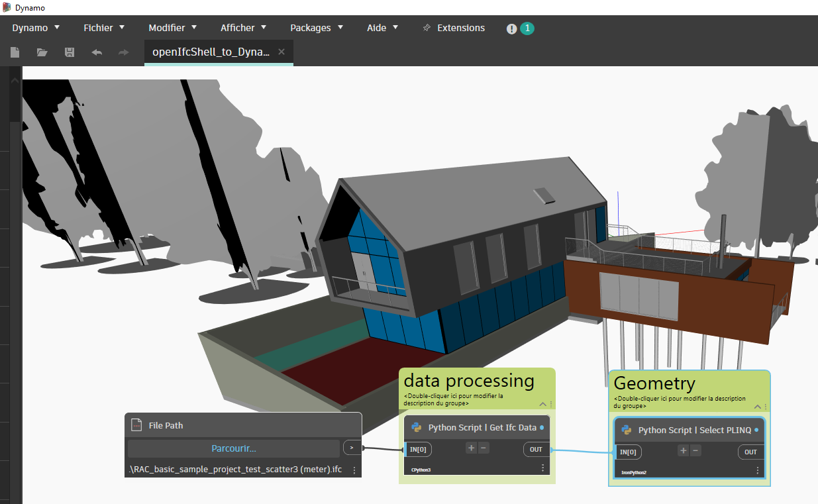Open the Packages menu
The height and width of the screenshot is (504, 818).
(317, 28)
